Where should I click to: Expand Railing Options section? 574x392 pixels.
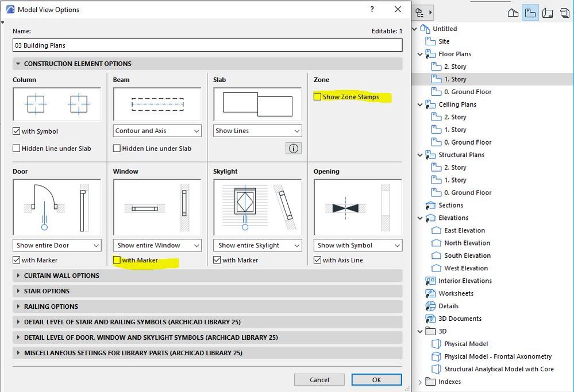[207, 306]
